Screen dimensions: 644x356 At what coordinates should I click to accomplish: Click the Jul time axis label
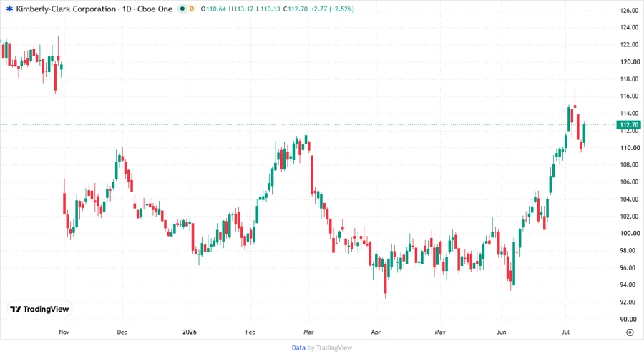click(x=565, y=332)
